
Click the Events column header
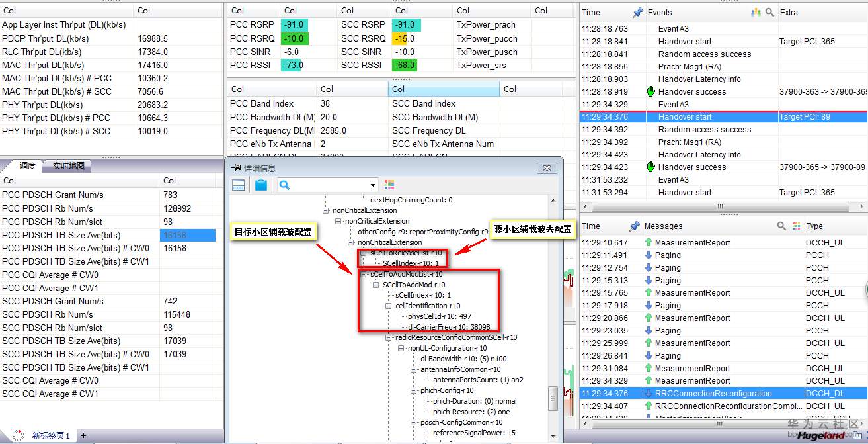[x=660, y=12]
